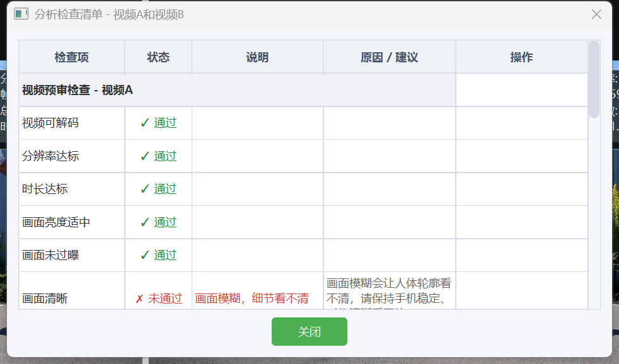Select the 时长达标 row label

tap(45, 189)
